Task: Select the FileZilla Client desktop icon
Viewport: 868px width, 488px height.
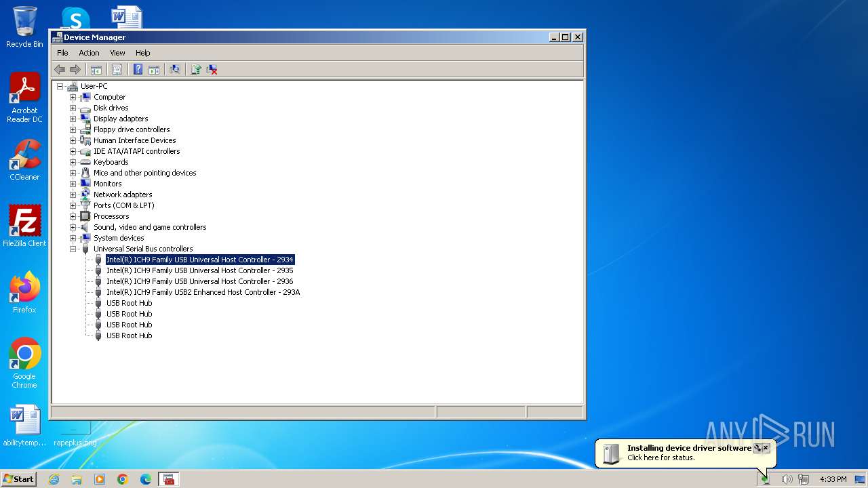Action: point(24,226)
